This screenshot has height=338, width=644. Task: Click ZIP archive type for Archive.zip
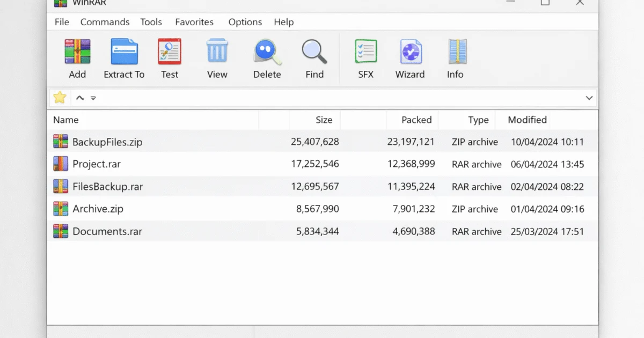(x=475, y=209)
